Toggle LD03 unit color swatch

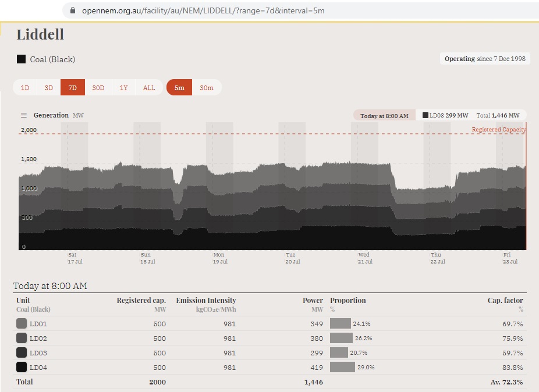tap(22, 352)
